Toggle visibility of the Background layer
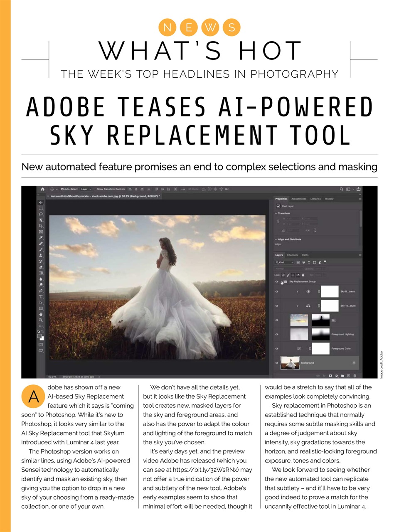This screenshot has height=532, width=399. click(277, 362)
